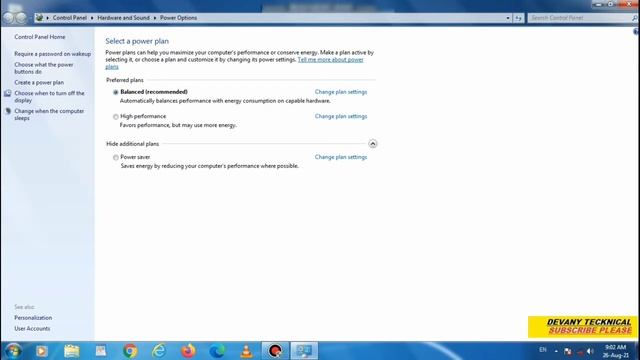The height and width of the screenshot is (360, 640).
Task: Switch to the screen recorder taskbar button
Action: click(275, 351)
